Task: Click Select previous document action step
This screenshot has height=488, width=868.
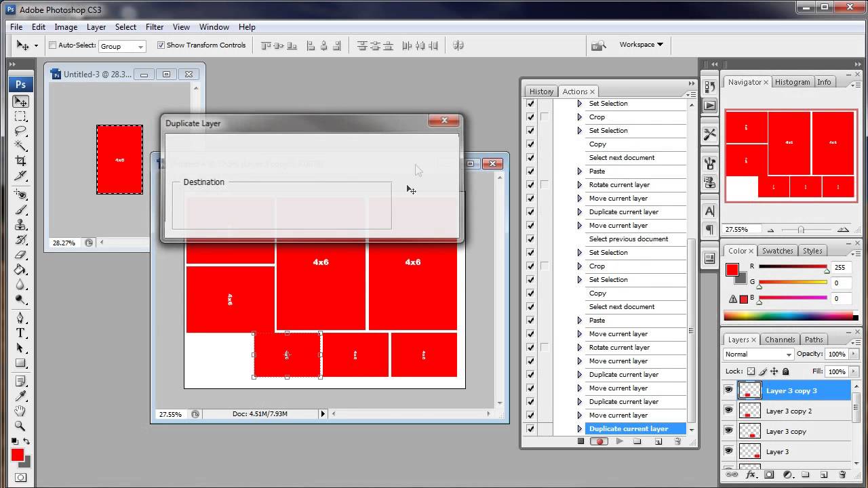Action: [x=629, y=239]
